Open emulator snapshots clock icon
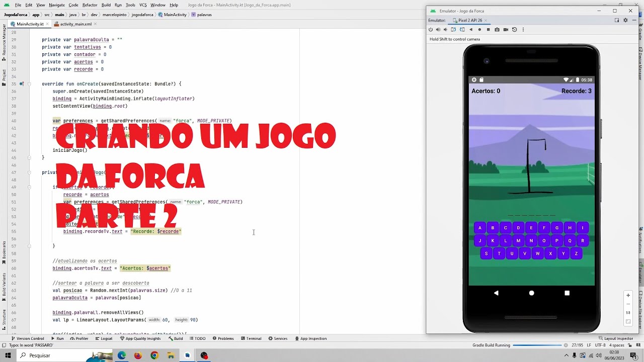 click(x=514, y=30)
